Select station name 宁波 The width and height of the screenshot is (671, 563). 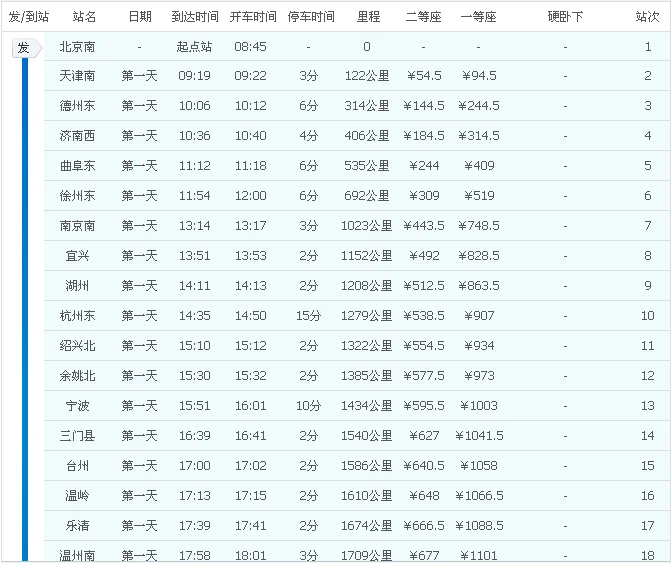(x=77, y=406)
